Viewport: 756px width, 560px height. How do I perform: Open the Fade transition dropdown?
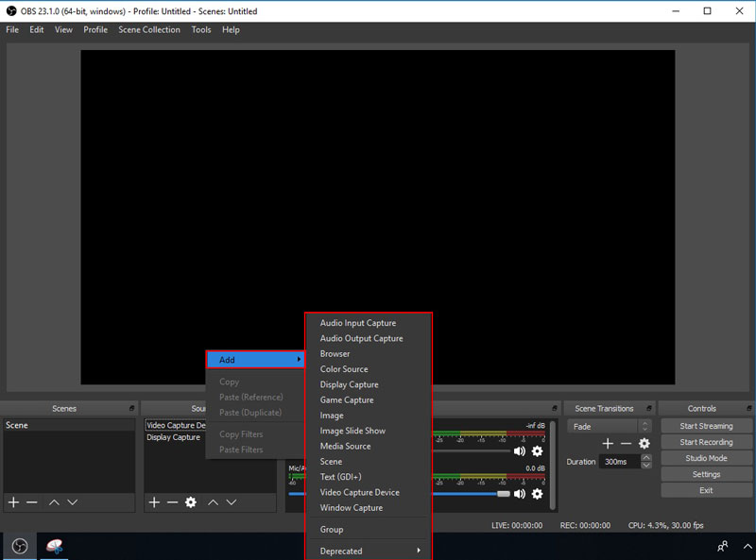click(610, 427)
